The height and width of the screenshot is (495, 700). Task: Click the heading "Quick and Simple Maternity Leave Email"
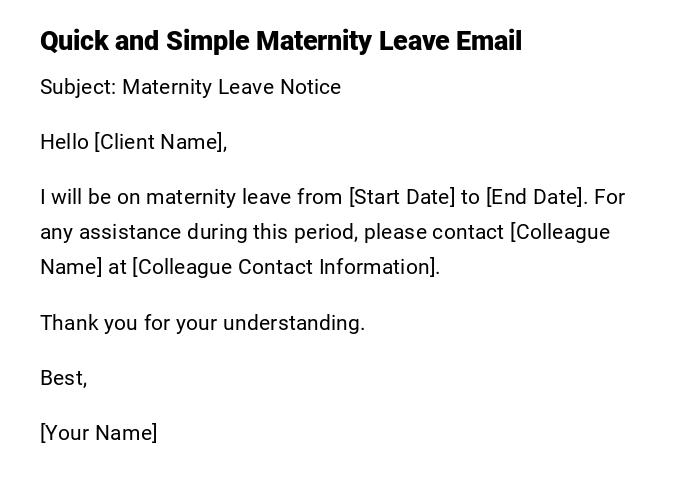[x=280, y=41]
